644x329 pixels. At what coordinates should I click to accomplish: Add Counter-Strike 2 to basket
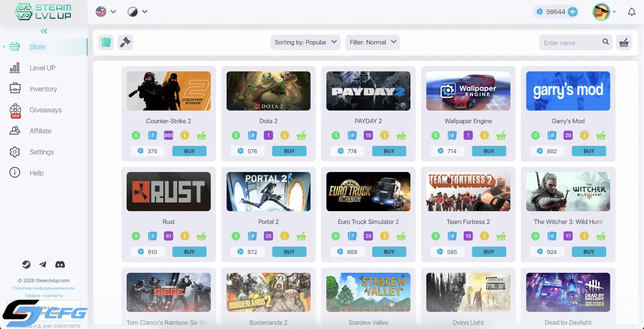point(201,136)
